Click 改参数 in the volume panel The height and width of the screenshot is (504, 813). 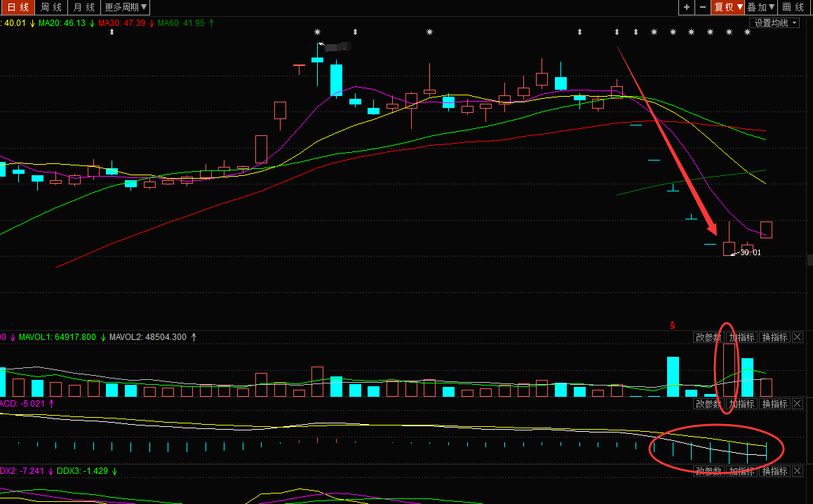[x=708, y=337]
